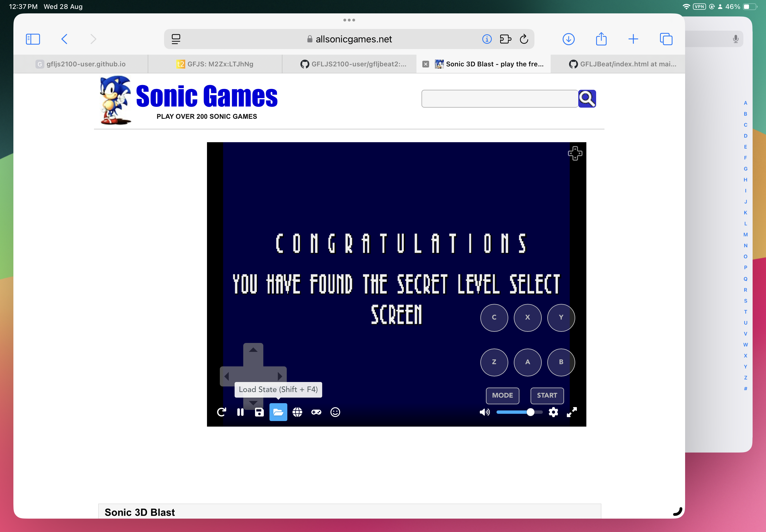
Task: Switch to gfljs2100-user.github.io tab
Action: click(81, 64)
